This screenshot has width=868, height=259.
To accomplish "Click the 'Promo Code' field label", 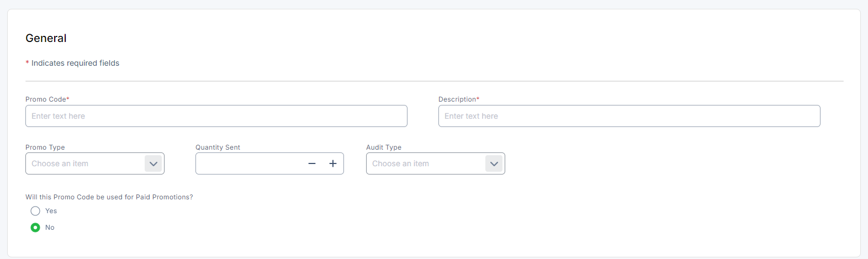I will coord(46,99).
